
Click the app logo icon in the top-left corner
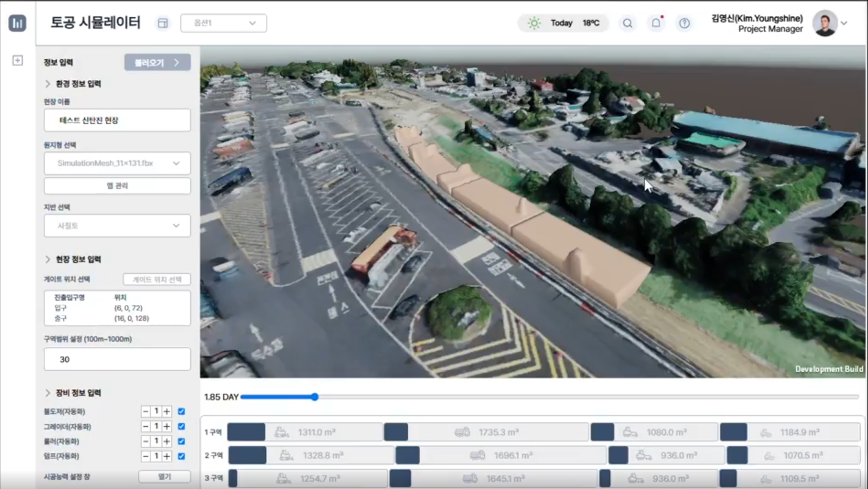17,24
